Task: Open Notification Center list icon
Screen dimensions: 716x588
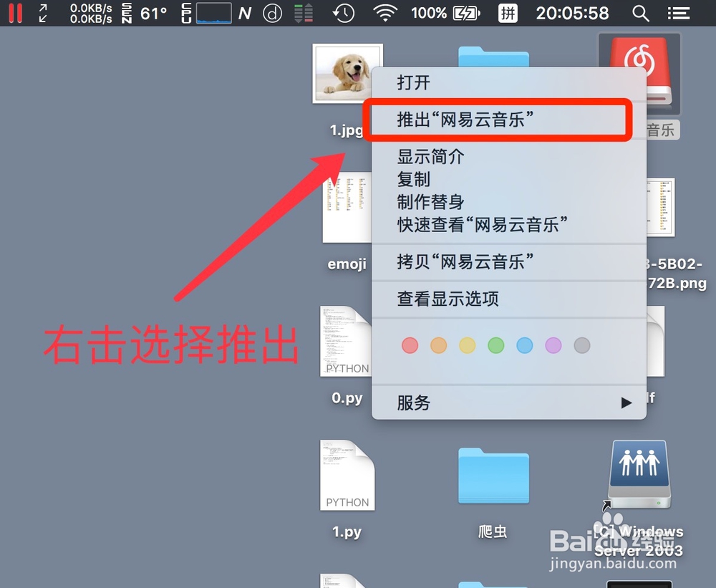Action: 678,13
